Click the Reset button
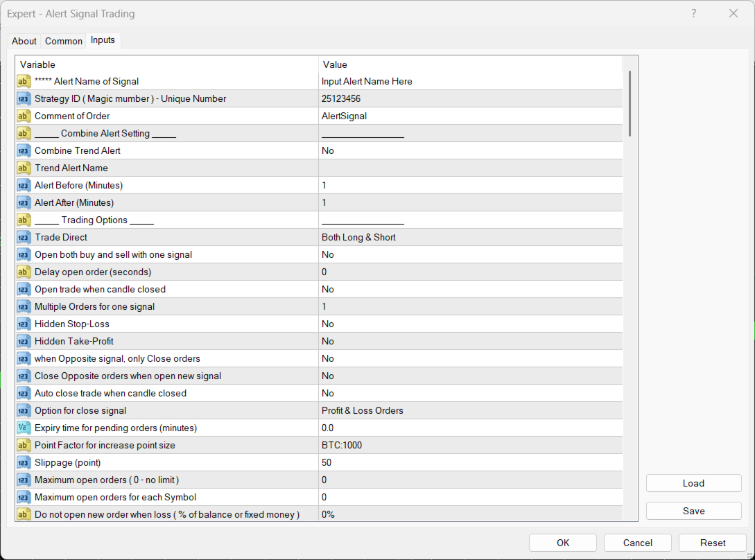Image resolution: width=755 pixels, height=560 pixels. pyautogui.click(x=713, y=543)
